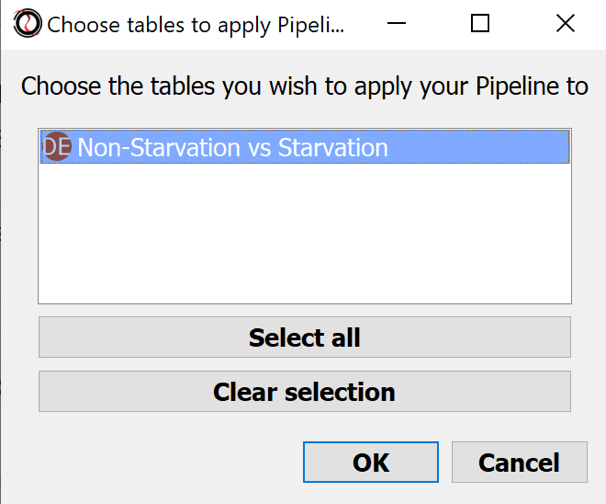Close the dialog with the X button

coord(565,23)
